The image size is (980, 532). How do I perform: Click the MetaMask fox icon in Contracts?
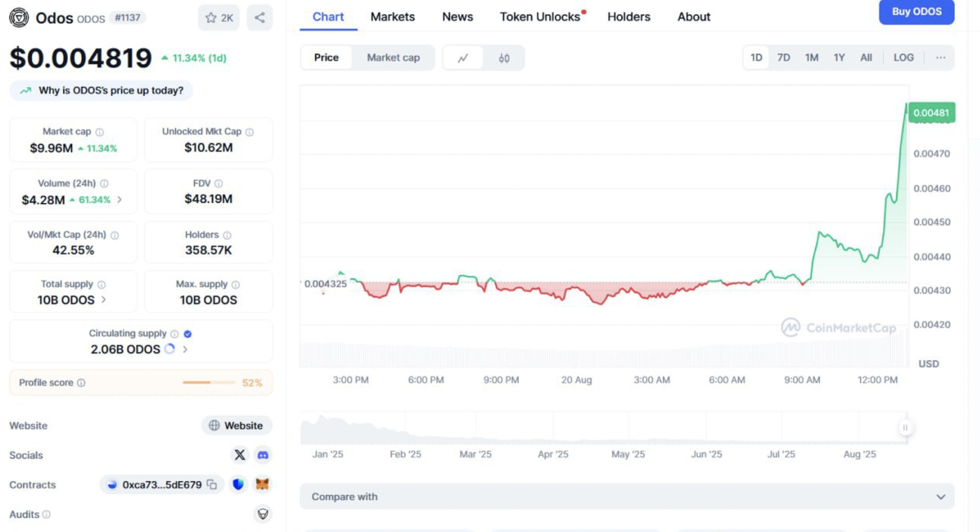pos(262,484)
